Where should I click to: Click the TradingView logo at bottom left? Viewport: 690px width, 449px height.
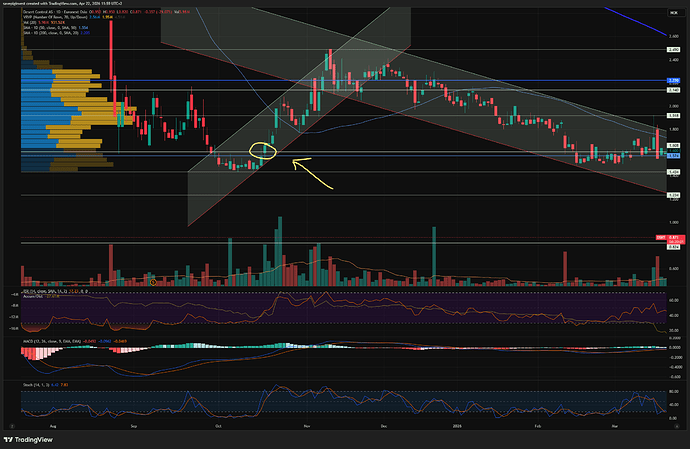(x=28, y=439)
